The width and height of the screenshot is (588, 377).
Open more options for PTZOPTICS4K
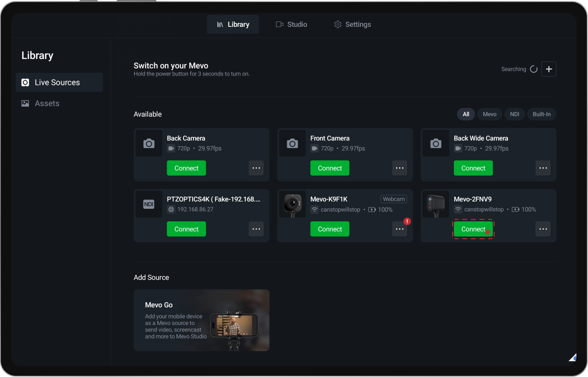coord(256,229)
